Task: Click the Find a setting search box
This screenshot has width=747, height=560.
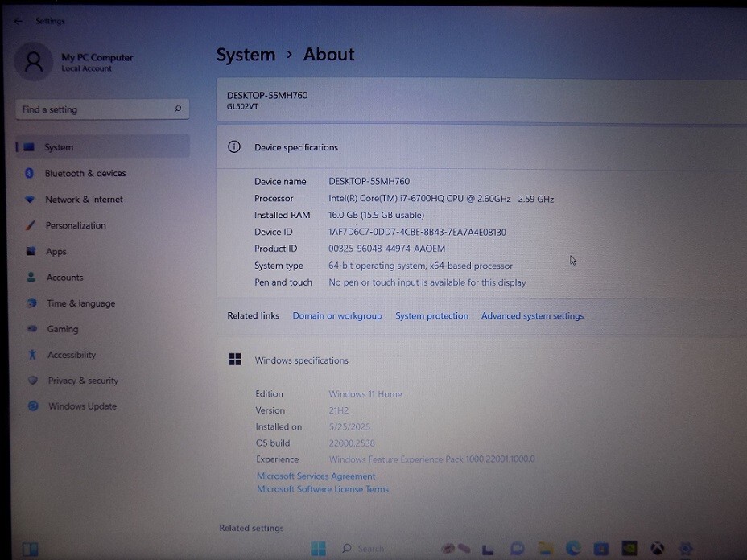Action: tap(102, 109)
